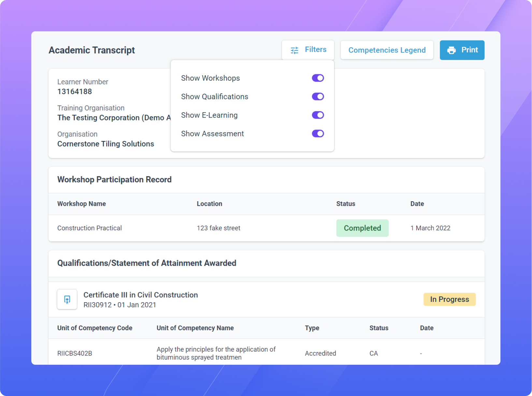
Task: Turn off Show Qualifications
Action: click(318, 96)
